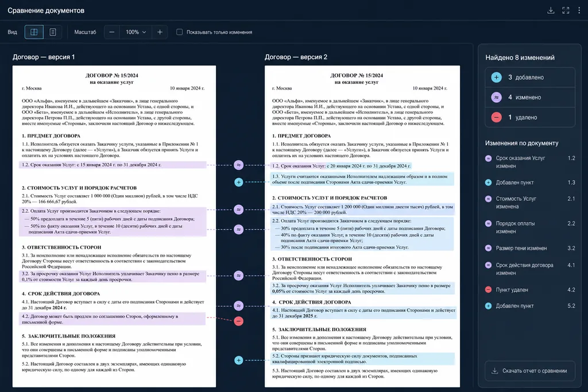Select 'Порядок оплаты изменен' change item

tap(530, 227)
